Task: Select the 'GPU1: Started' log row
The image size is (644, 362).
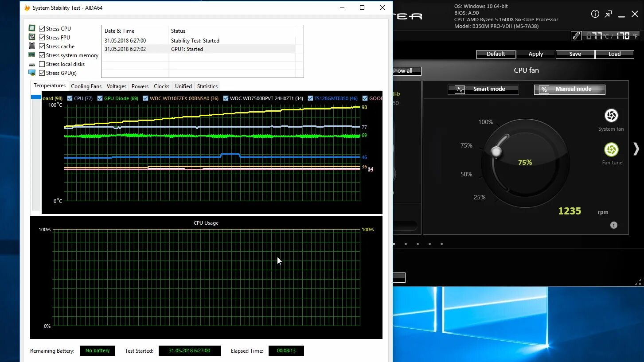Action: point(199,49)
